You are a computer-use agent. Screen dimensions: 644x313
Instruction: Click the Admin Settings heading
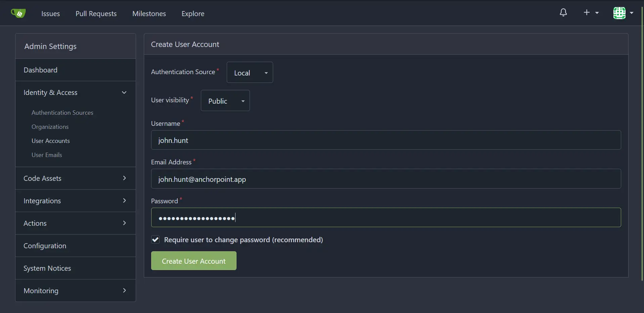pos(50,46)
